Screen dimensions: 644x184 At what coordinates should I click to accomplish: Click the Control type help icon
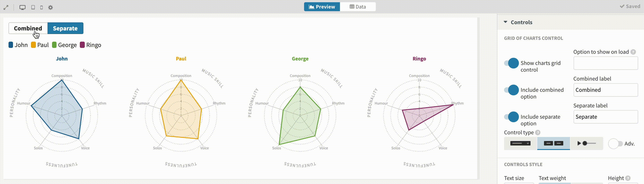pos(537,133)
